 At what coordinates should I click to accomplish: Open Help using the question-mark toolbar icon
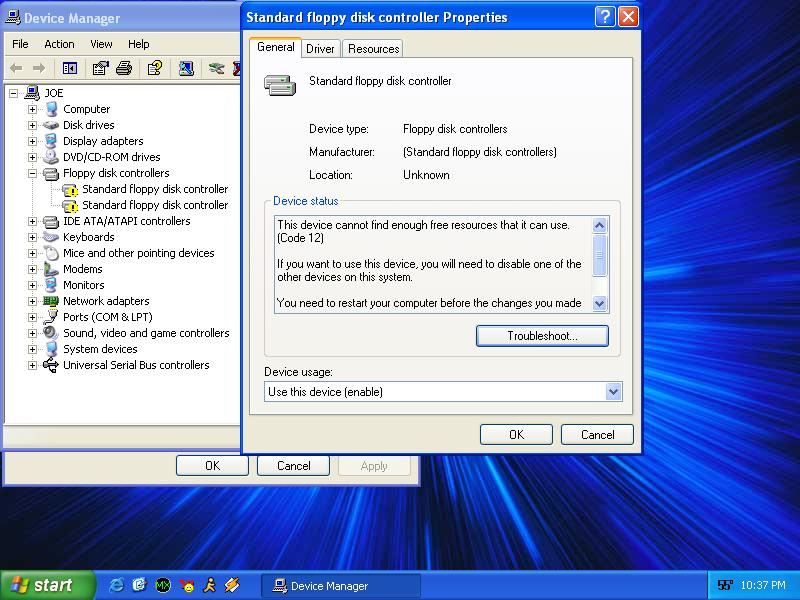coord(155,68)
